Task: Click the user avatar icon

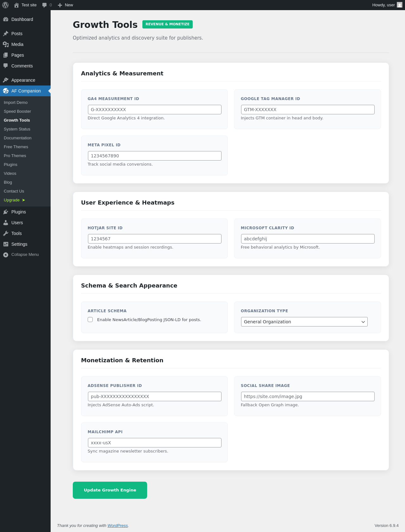Action: click(400, 5)
